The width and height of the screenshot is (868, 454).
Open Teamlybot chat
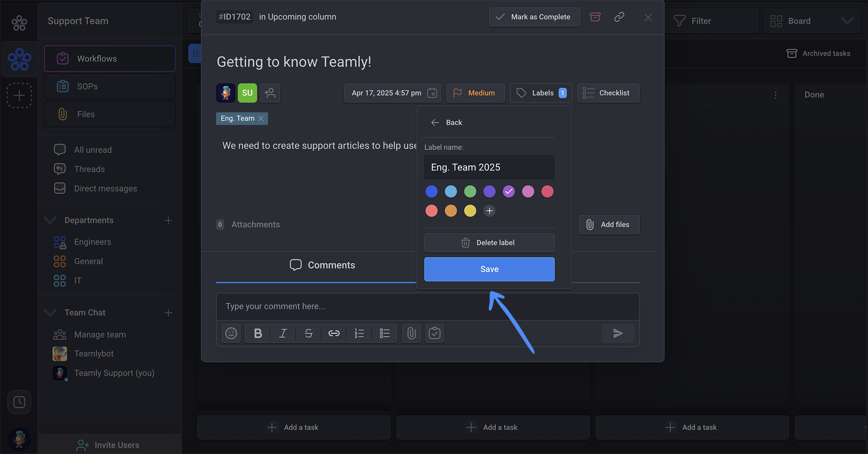click(83, 354)
